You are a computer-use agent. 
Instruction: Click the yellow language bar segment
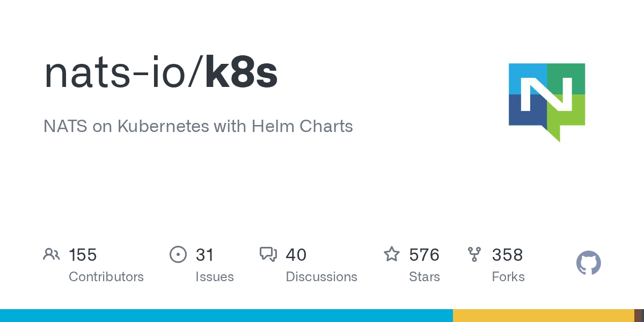[543, 316]
